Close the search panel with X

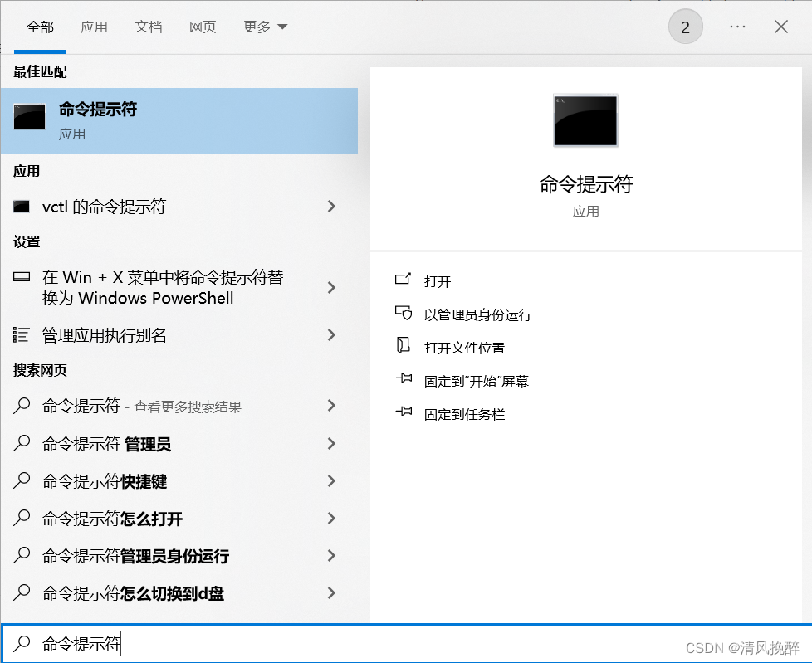click(781, 27)
